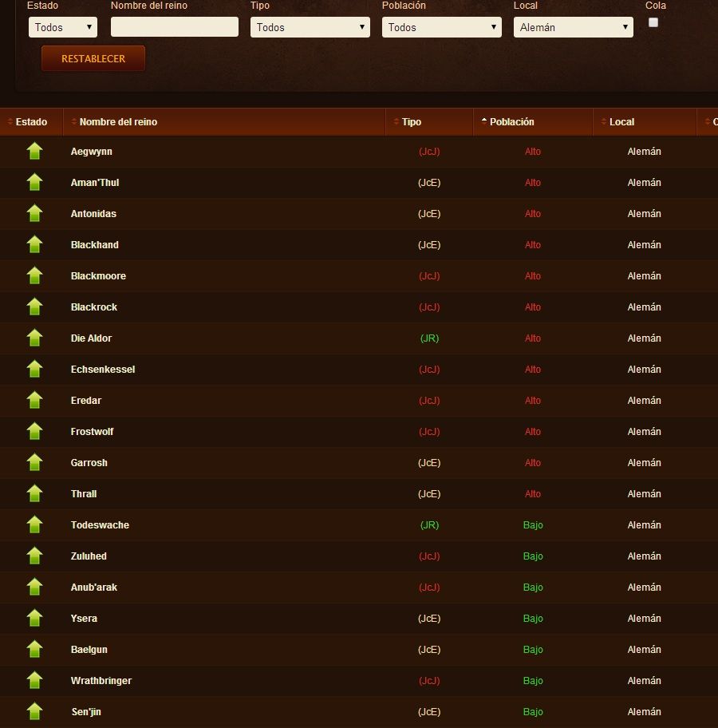
Task: Select the Eredar realm name
Action: tap(86, 400)
